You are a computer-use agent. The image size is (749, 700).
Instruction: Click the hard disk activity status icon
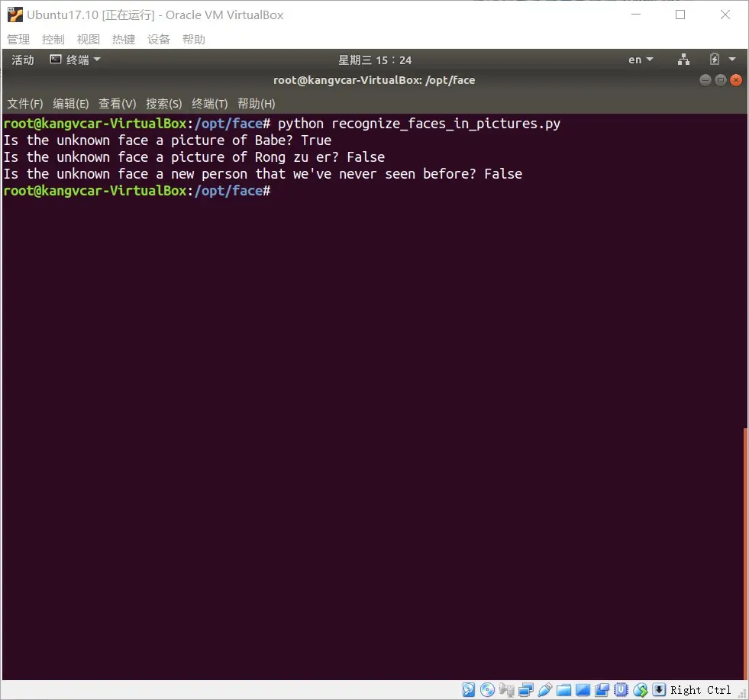469,689
